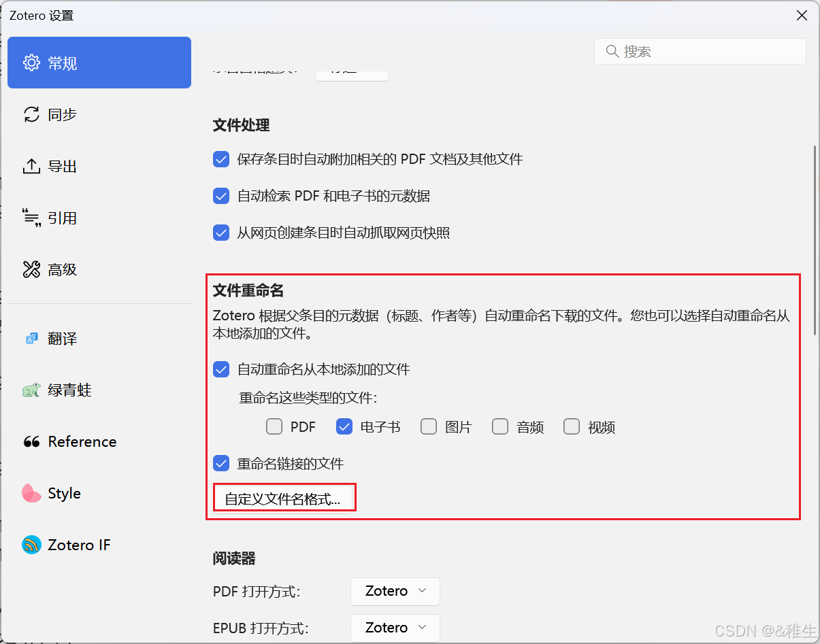
Task: Toggle 自动重命名从本地添加的文件 checkbox
Action: tap(221, 370)
